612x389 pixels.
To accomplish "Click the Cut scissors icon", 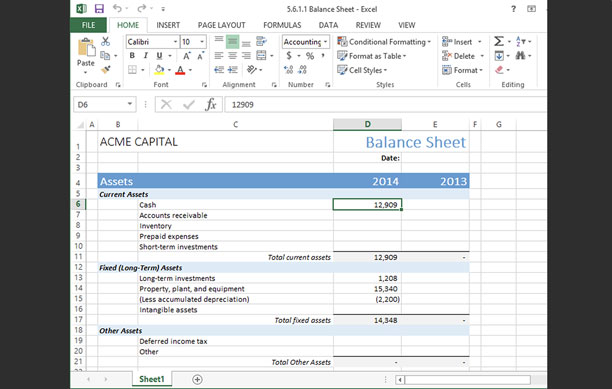I will click(105, 41).
